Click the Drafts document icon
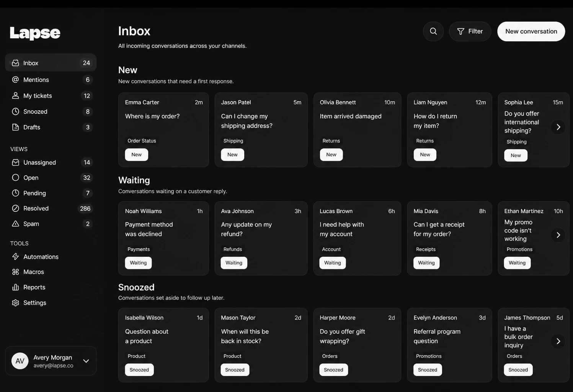This screenshot has height=392, width=573. click(x=15, y=127)
